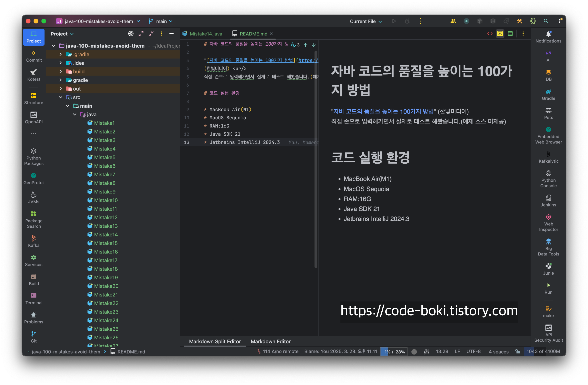Open the Kotest side panel
Screen dimensions: 588x385
[34, 75]
